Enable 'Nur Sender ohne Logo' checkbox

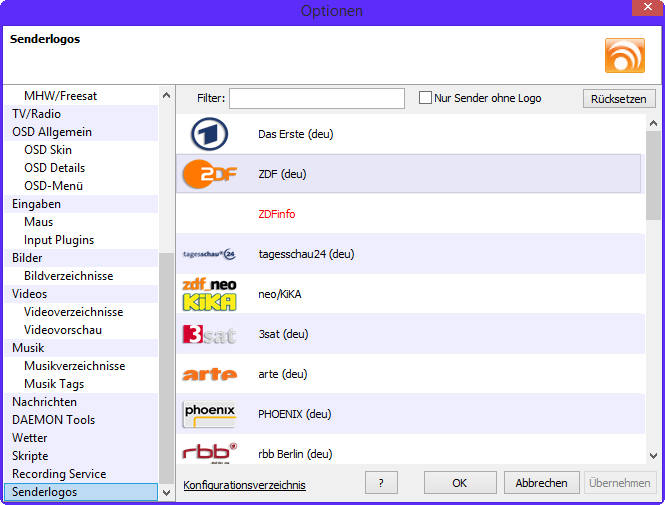click(x=425, y=98)
